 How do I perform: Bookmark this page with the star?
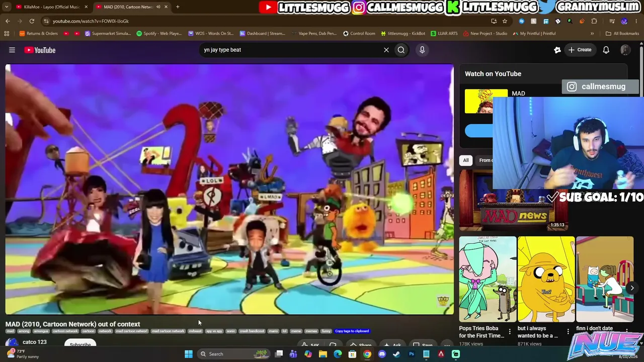(x=505, y=21)
